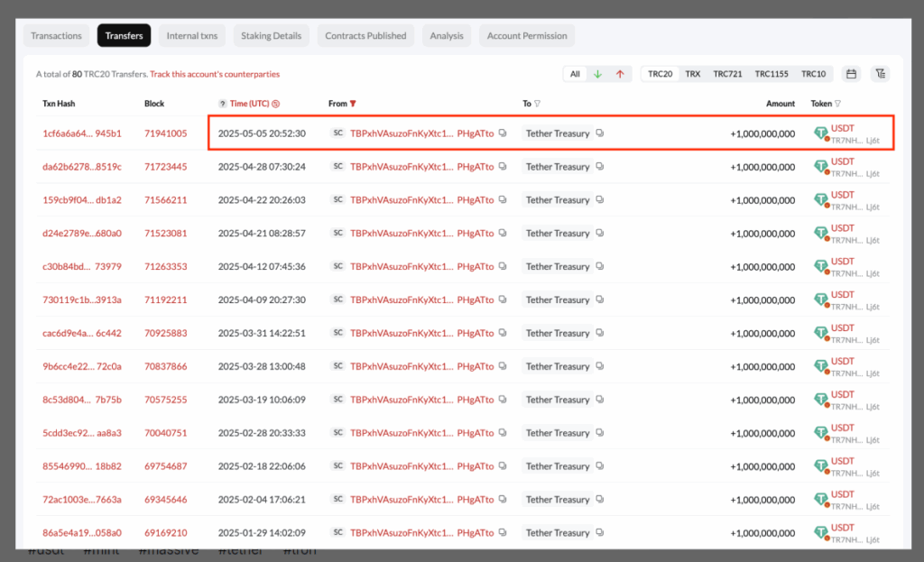Copy From address in 2025-05-05 row
Viewport: 924px width, 562px height.
tap(503, 134)
